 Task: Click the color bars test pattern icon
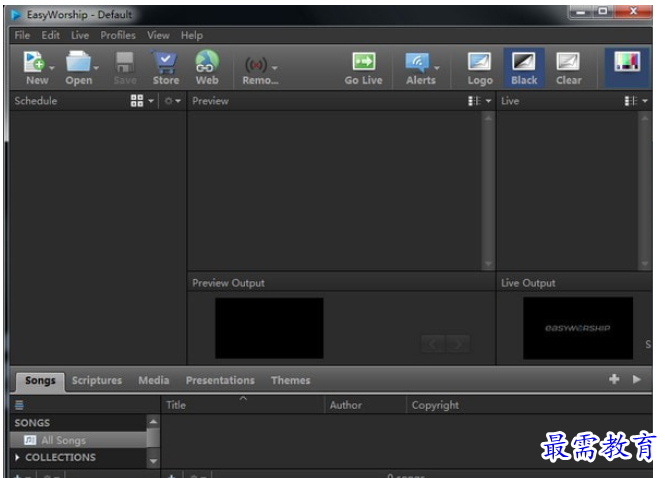(627, 62)
